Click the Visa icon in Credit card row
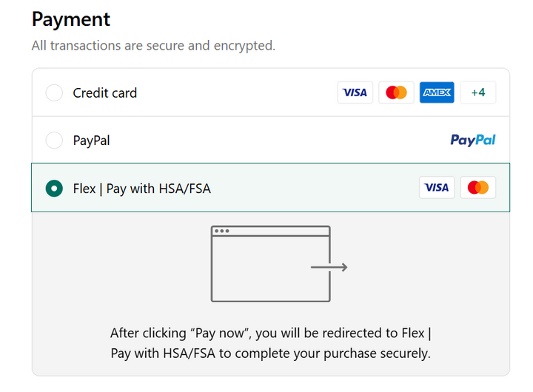 click(355, 92)
